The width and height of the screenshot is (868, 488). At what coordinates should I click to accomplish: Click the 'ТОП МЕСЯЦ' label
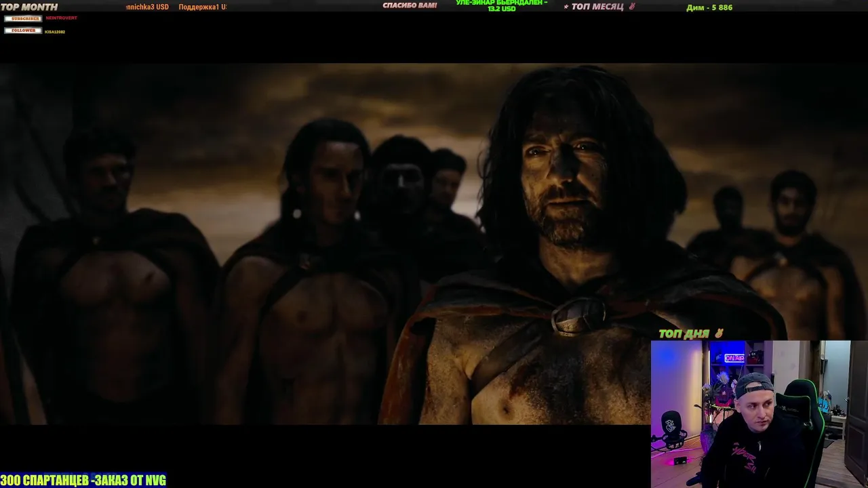click(597, 7)
